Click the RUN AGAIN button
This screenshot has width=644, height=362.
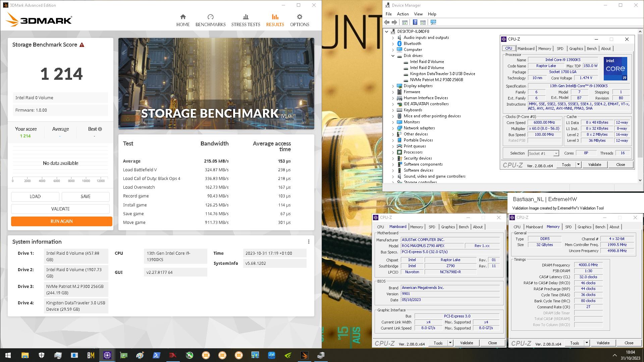pos(62,221)
